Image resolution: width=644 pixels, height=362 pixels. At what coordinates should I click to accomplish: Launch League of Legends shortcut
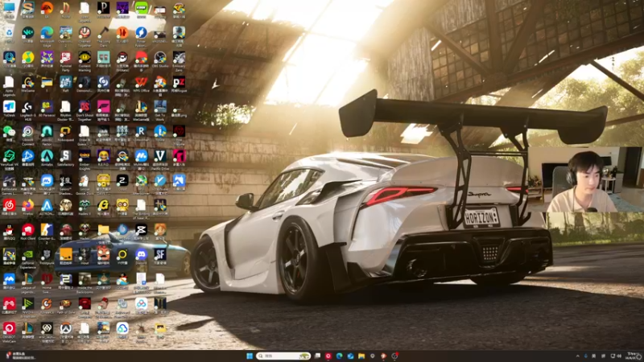[28, 279]
